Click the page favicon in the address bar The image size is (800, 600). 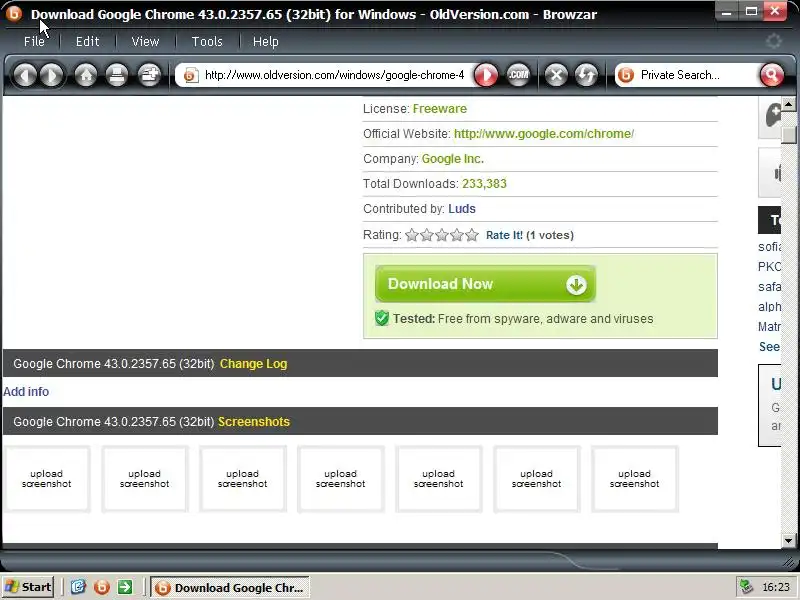click(191, 76)
